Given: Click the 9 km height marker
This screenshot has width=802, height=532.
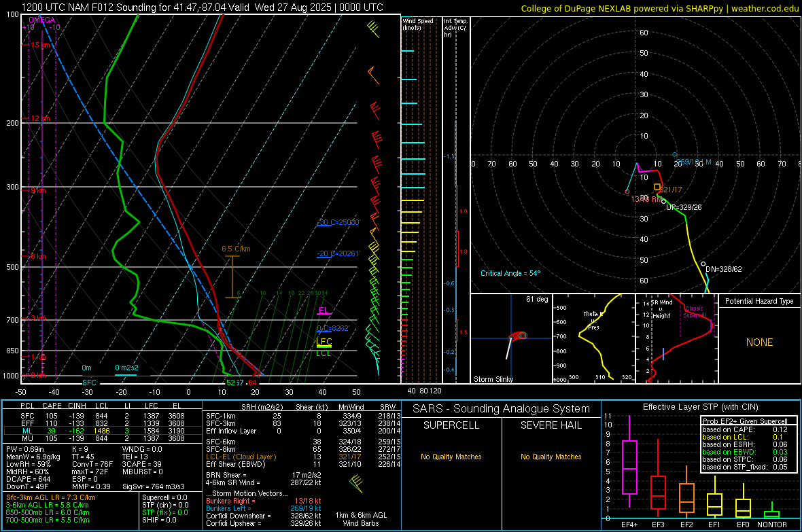Looking at the screenshot, I should pos(38,190).
